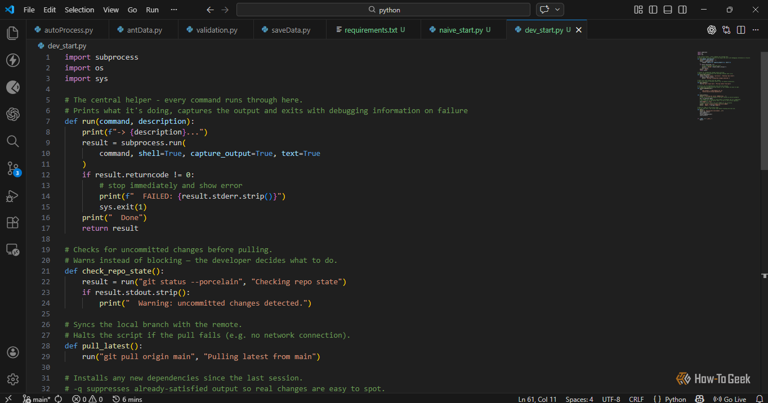Toggle the bottom panel layout button
This screenshot has width=768, height=403.
click(x=668, y=10)
